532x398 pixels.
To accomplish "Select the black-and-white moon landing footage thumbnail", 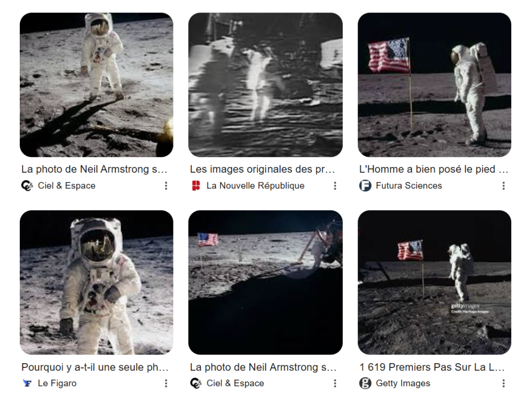I will 265,85.
